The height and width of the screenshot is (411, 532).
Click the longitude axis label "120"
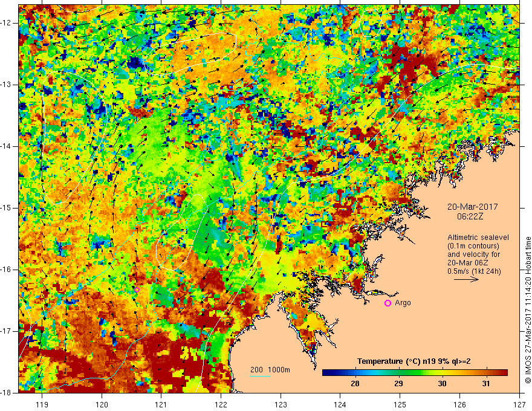click(x=102, y=404)
